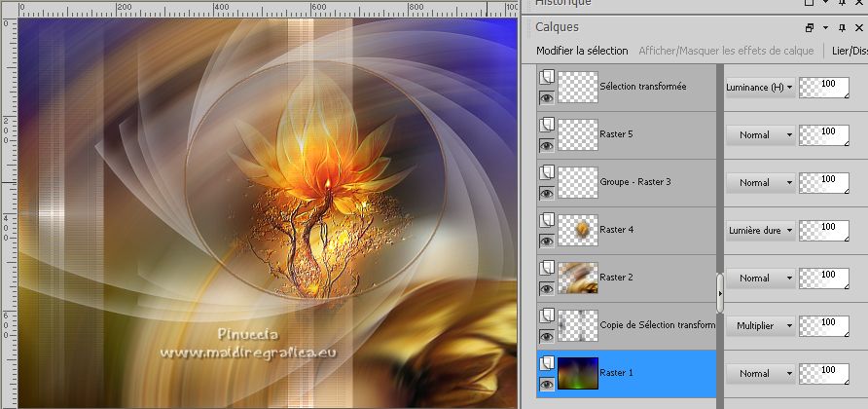Open the Multiplier blend mode dropdown
The image size is (868, 409).
point(761,325)
